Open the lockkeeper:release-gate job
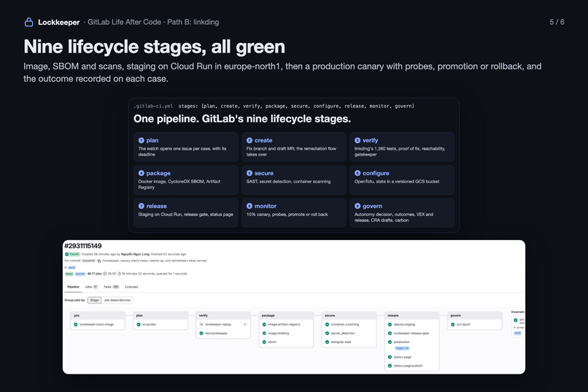 point(411,333)
